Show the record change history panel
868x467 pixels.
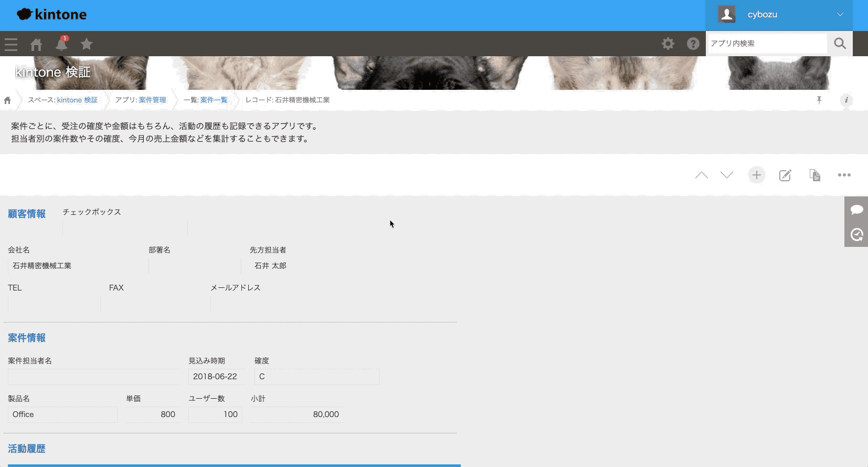pos(856,234)
